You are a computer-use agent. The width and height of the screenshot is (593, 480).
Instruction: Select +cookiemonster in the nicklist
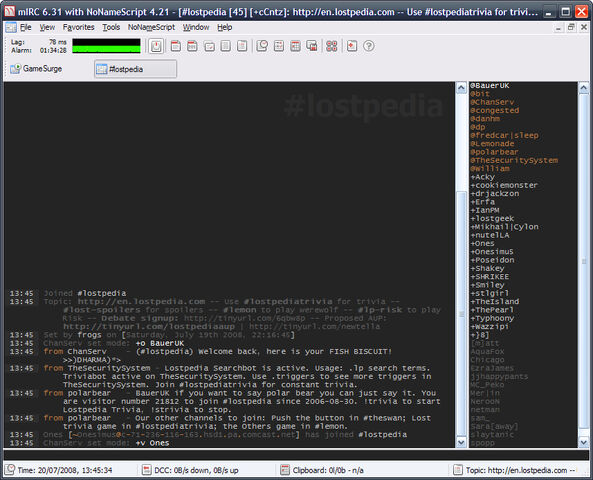[x=504, y=185]
